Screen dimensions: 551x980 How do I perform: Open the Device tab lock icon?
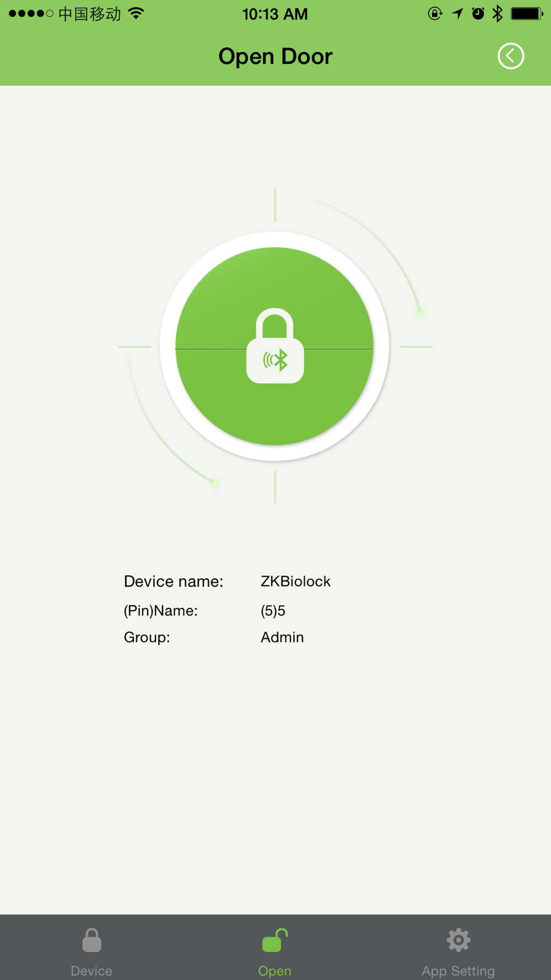pyautogui.click(x=92, y=940)
